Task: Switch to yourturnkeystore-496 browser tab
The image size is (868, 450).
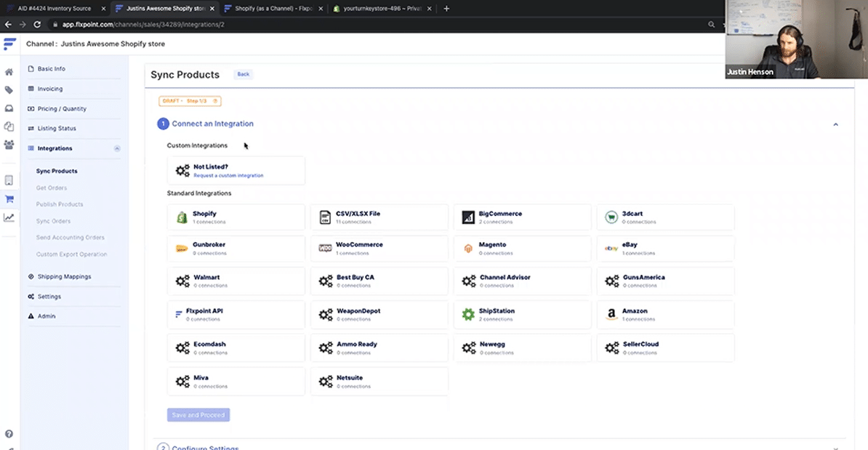Action: click(382, 8)
